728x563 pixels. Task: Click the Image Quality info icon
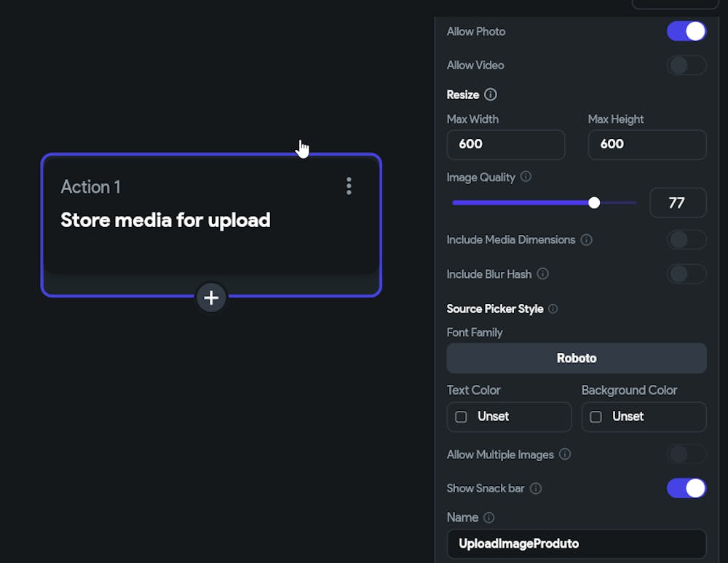[x=526, y=177]
